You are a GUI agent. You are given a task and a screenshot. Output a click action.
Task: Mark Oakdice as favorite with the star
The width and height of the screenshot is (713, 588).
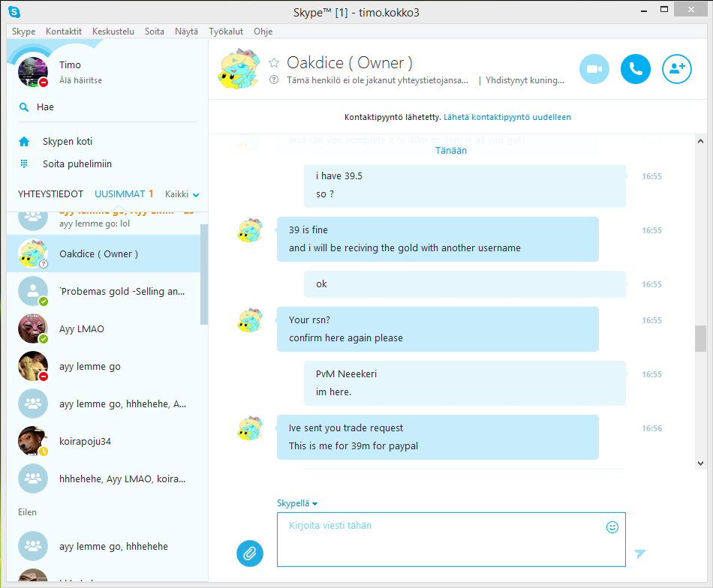(274, 63)
